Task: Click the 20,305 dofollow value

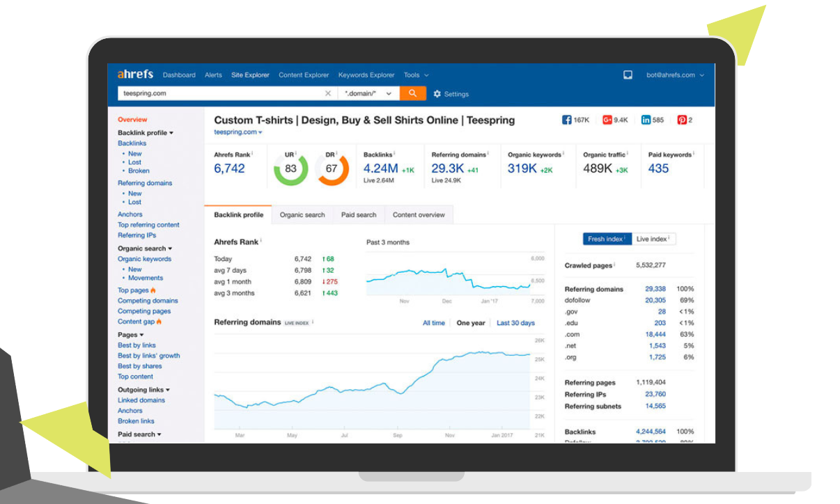Action: point(655,301)
